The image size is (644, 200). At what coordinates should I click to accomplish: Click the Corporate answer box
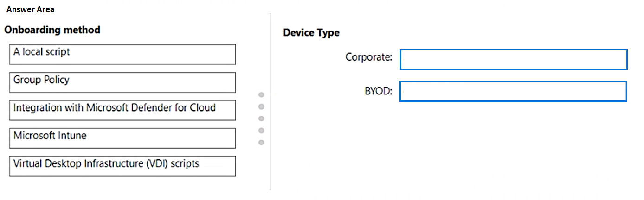click(x=513, y=59)
